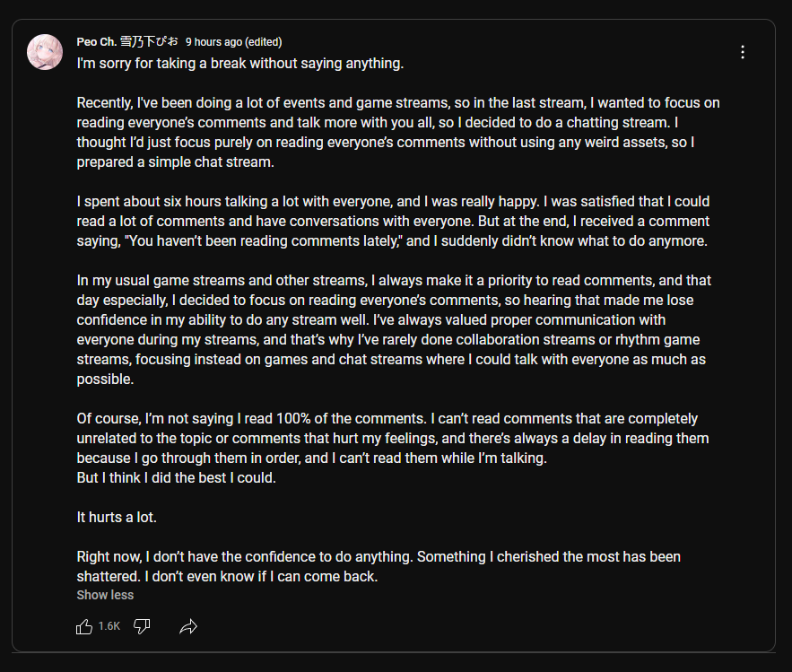Click the 'I'm sorry for taking a break' line

(x=240, y=64)
